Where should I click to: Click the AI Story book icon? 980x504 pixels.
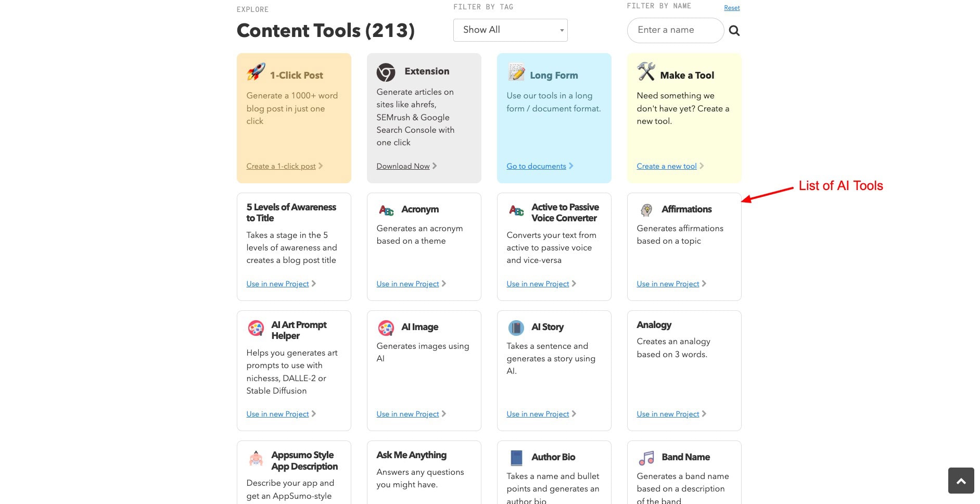pos(516,328)
